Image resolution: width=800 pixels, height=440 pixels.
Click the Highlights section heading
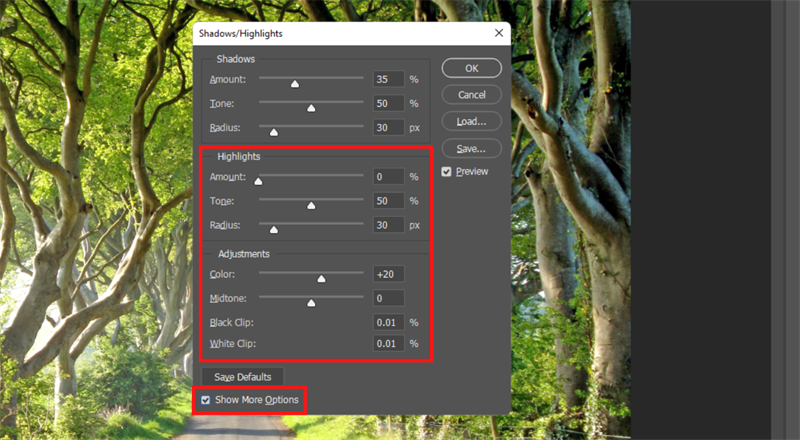239,157
